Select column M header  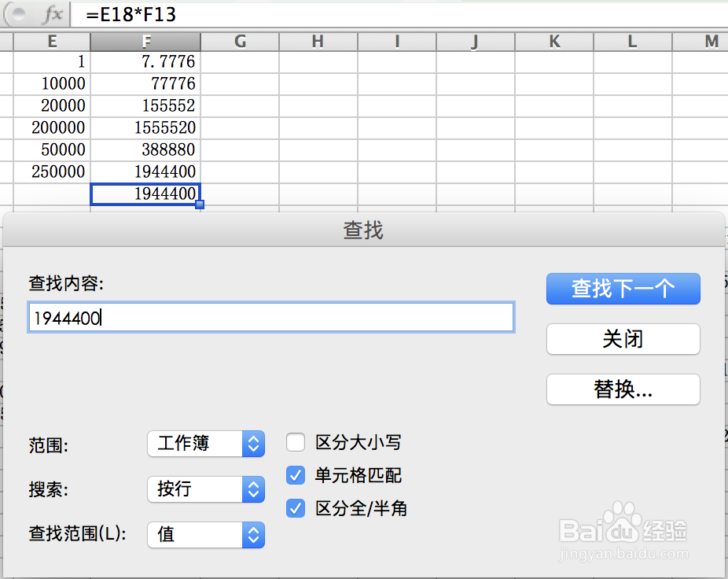pyautogui.click(x=711, y=40)
